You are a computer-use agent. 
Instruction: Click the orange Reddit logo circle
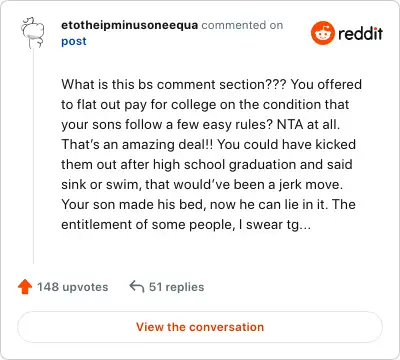click(322, 33)
